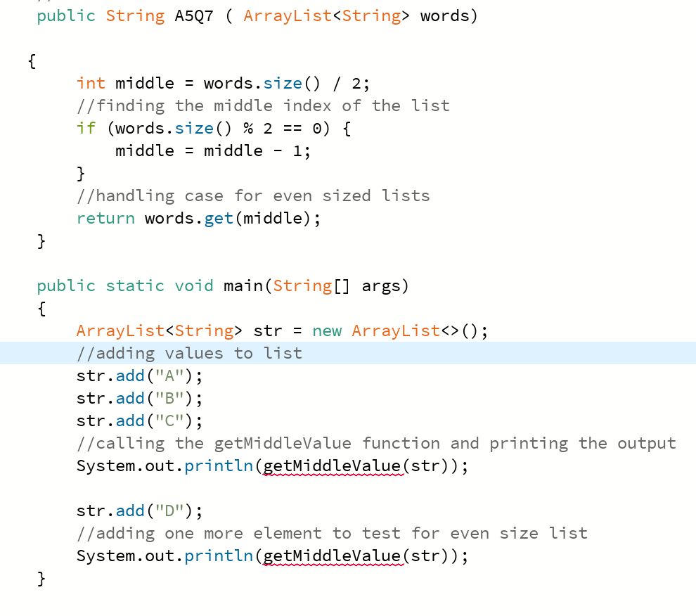Select the add link on the str.add("A") line
The height and width of the screenshot is (616, 696).
pyautogui.click(x=130, y=376)
